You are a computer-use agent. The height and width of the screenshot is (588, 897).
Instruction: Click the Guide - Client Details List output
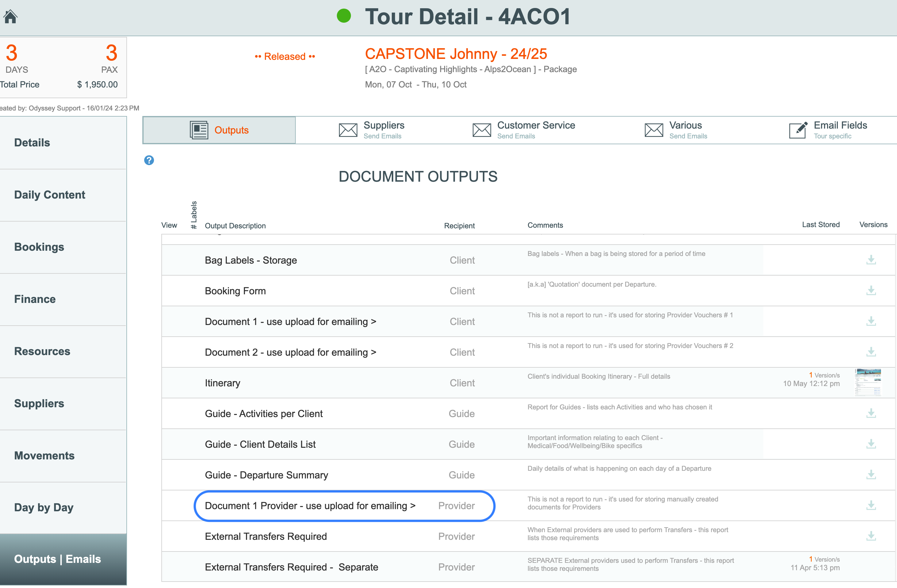click(260, 444)
